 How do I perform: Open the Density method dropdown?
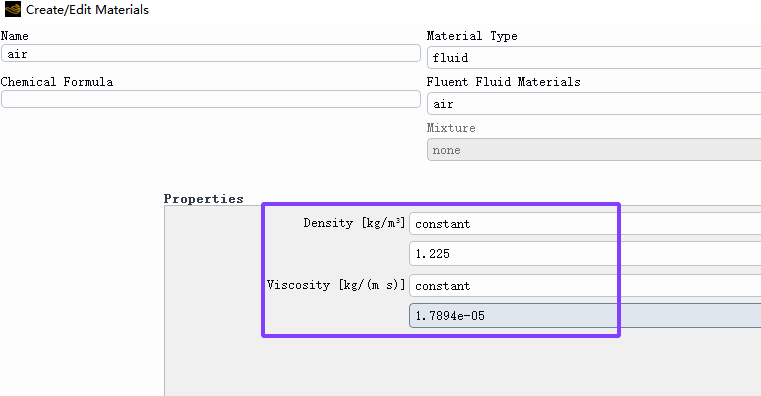[x=585, y=224]
